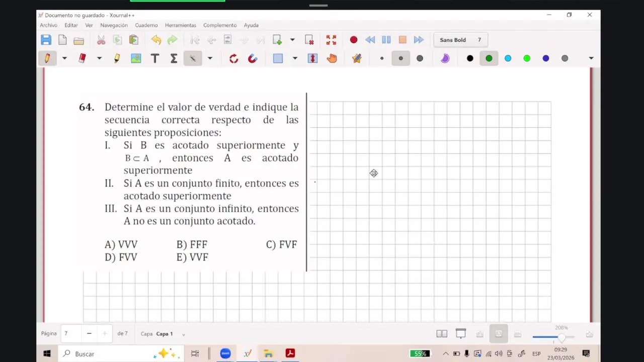Open the Archivo menu

(x=49, y=25)
